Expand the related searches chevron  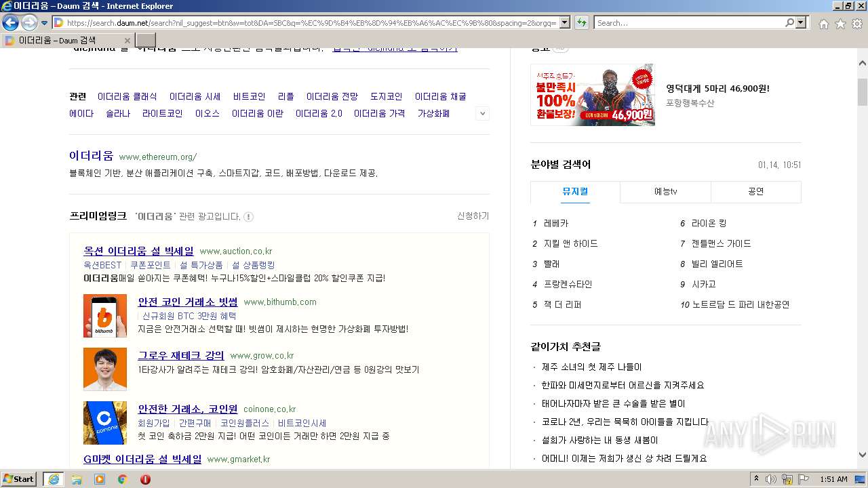pyautogui.click(x=483, y=114)
